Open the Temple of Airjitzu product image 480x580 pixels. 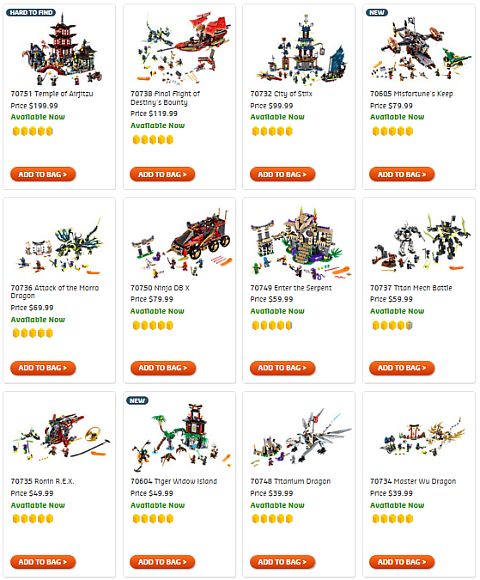61,49
